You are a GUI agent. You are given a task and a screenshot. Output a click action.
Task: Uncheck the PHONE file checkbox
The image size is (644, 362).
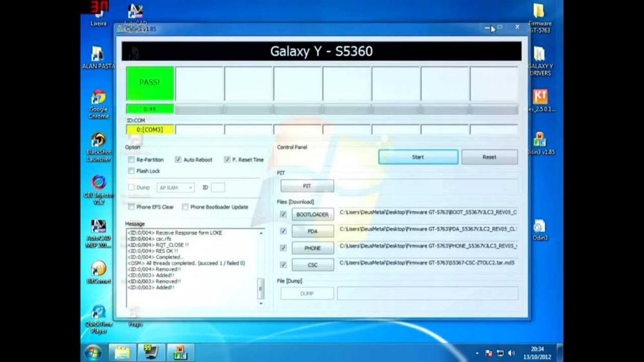[x=283, y=248]
